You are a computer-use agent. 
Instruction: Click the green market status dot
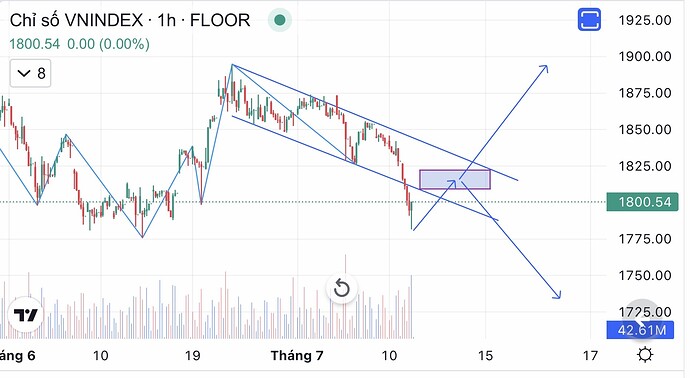pos(279,20)
